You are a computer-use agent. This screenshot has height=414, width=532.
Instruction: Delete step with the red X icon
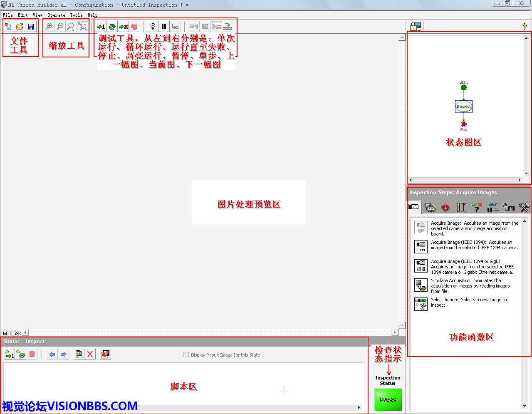pyautogui.click(x=90, y=354)
